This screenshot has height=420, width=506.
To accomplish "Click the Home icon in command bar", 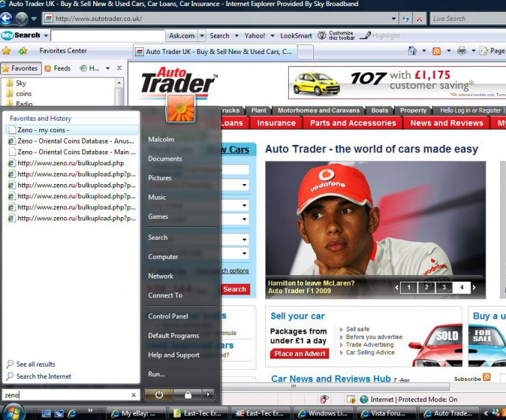I will (412, 51).
